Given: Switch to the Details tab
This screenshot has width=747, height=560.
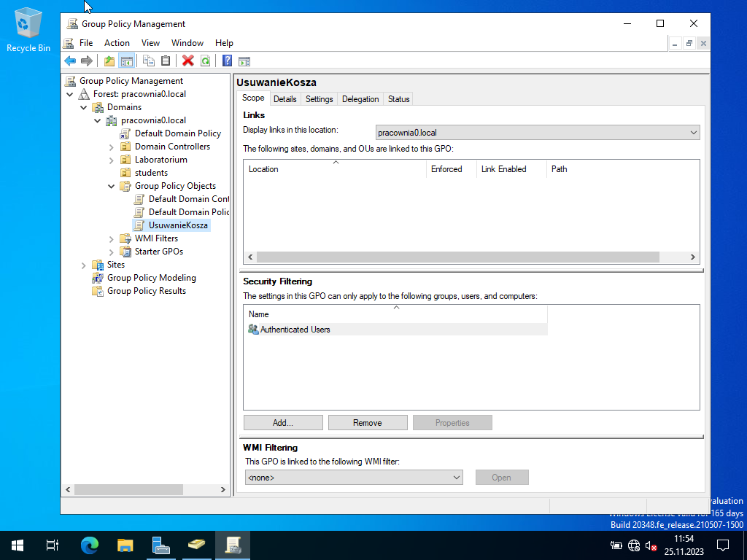Looking at the screenshot, I should click(285, 99).
